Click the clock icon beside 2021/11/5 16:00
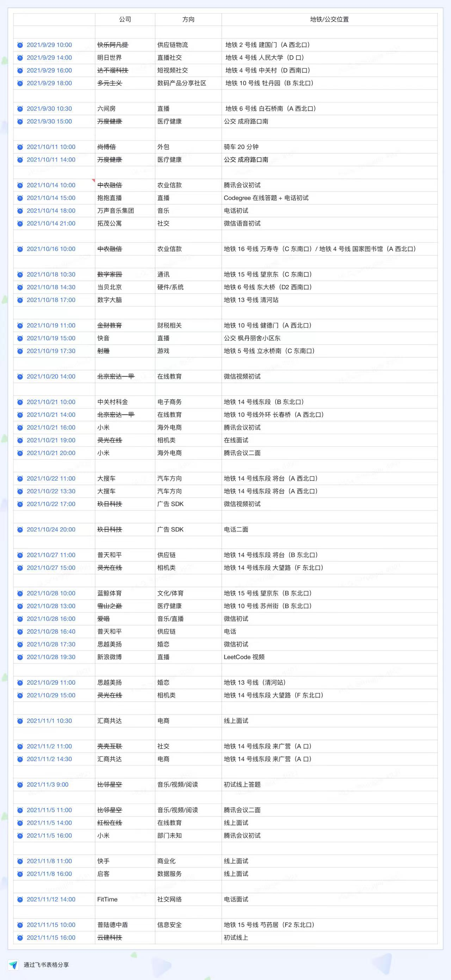 click(20, 836)
